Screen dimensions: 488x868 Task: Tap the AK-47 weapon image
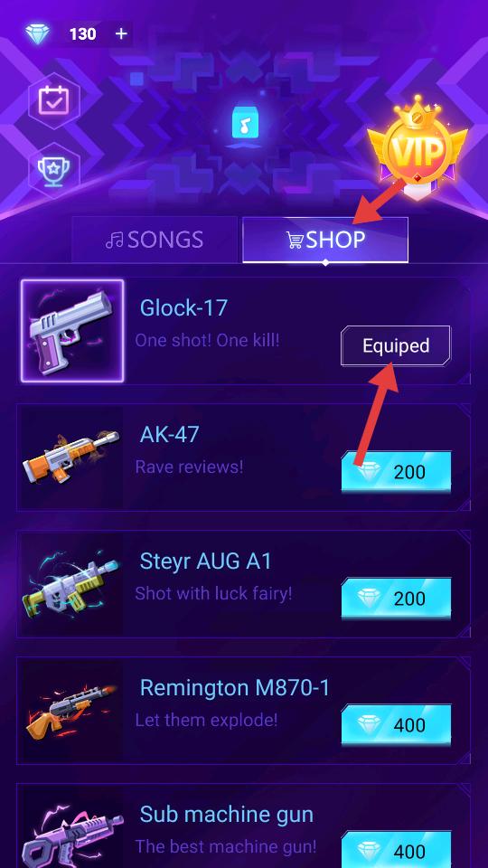coord(70,458)
